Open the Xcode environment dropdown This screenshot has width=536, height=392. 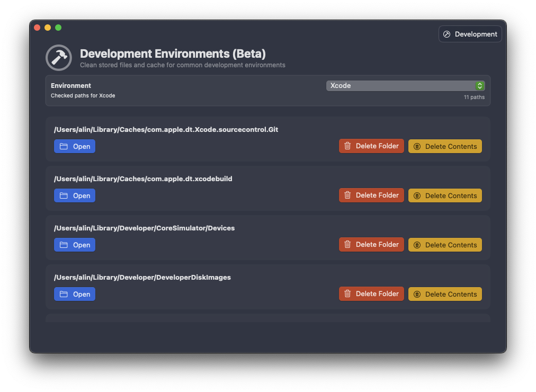(405, 86)
